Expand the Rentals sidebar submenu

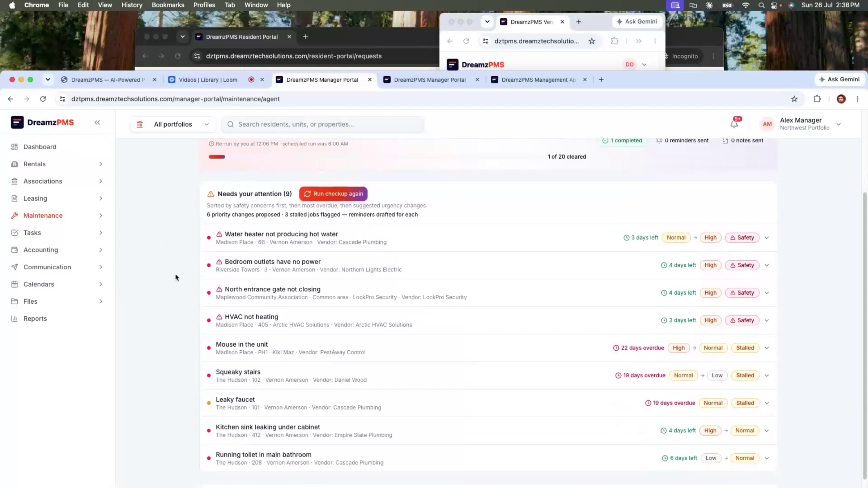pyautogui.click(x=101, y=164)
